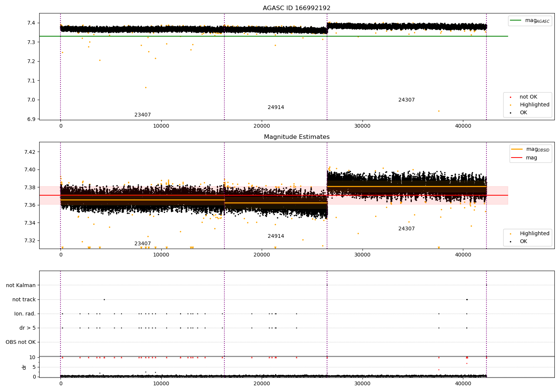Click 'Highlighted' in the top plot legend
This screenshot has width=560, height=392.
point(535,105)
